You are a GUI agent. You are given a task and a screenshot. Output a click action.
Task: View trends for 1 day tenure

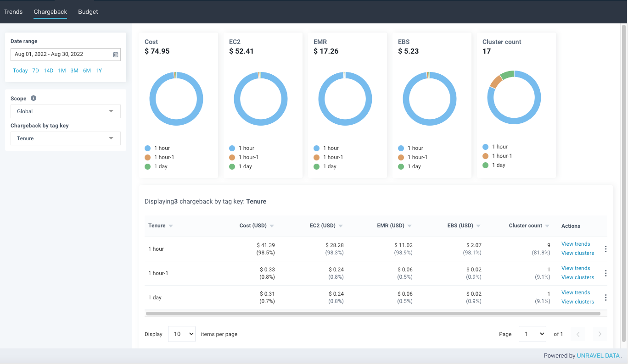point(576,292)
